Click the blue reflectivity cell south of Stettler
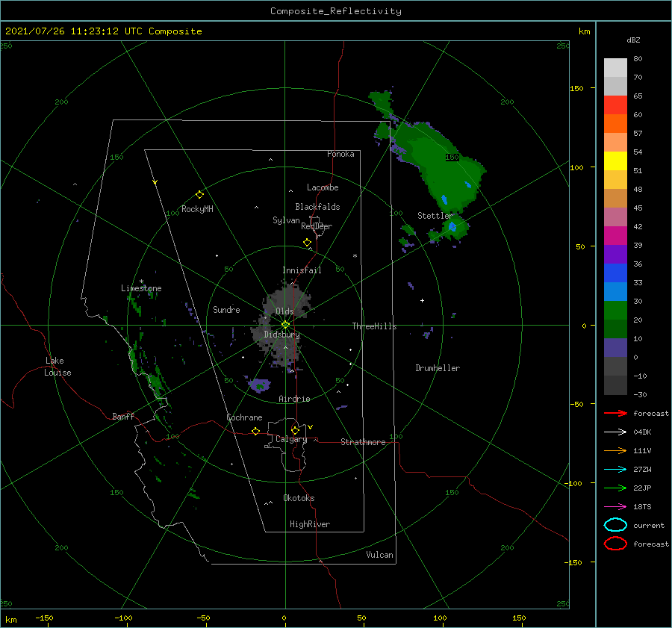 pyautogui.click(x=452, y=226)
